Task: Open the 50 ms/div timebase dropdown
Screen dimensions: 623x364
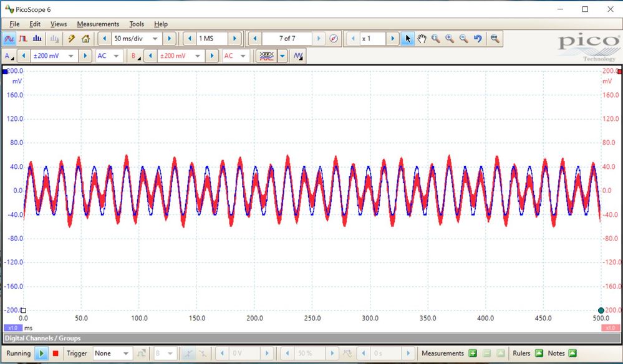Action: point(155,39)
